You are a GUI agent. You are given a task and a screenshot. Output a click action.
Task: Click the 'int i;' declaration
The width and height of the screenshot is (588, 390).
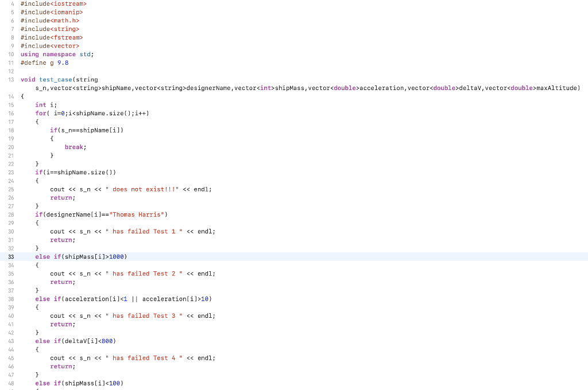(46, 105)
